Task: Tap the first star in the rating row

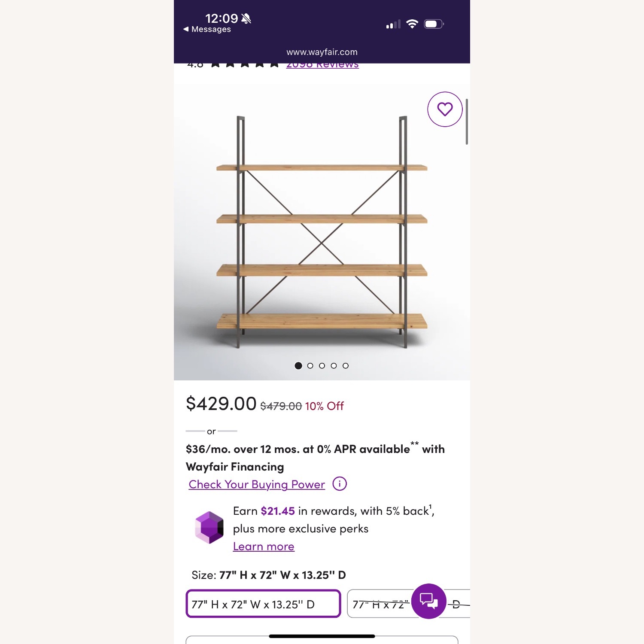Action: (215, 64)
